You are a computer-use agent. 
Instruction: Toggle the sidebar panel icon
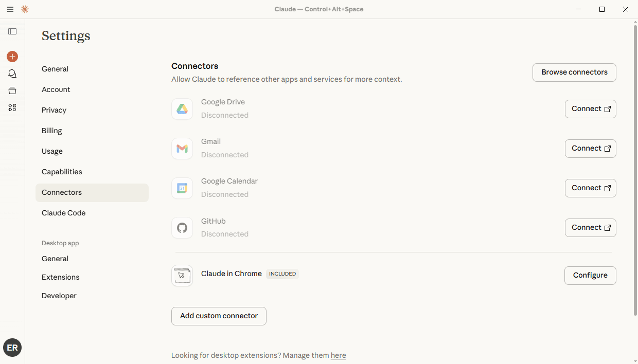12,31
